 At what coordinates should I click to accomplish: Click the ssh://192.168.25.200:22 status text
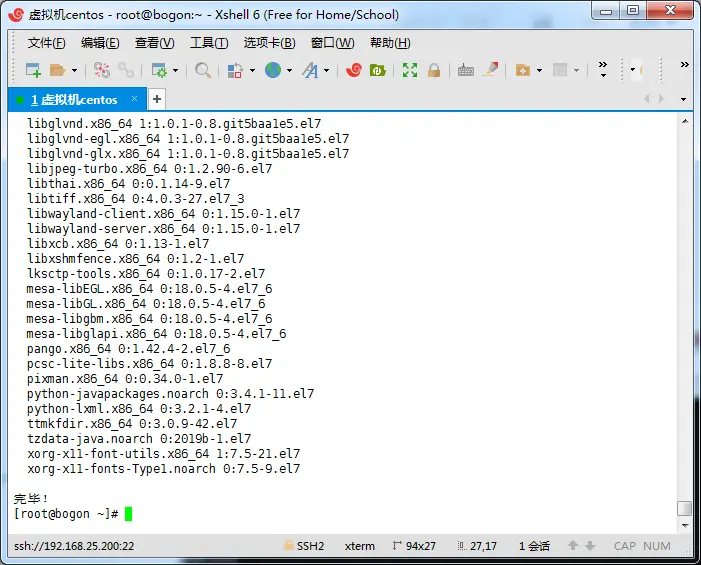tap(74, 546)
